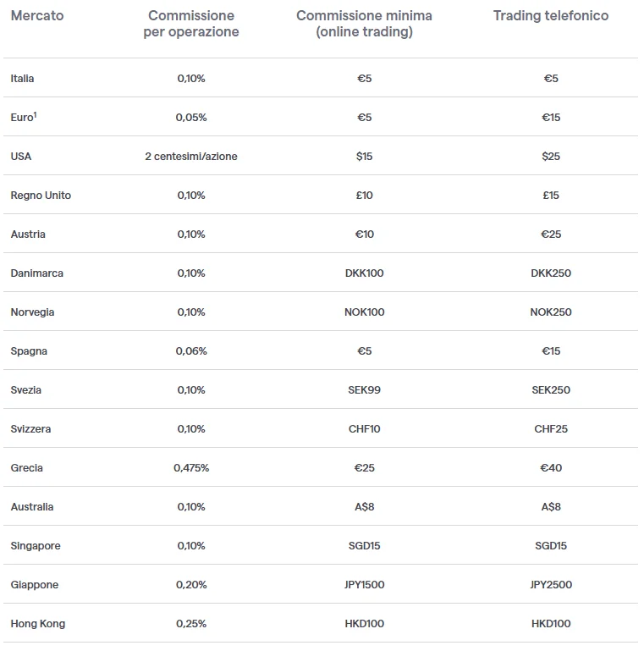
Task: Select the CHF25 phone trading cell
Action: (551, 429)
